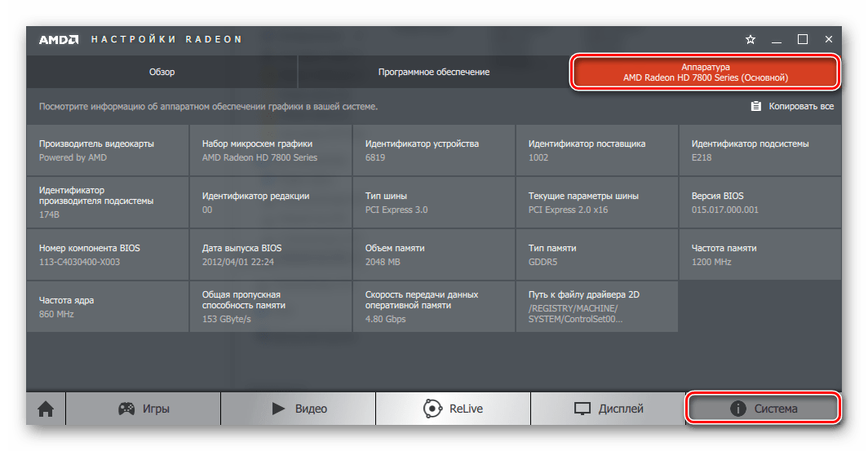The height and width of the screenshot is (451, 868).
Task: Maximize the Radeon settings window
Action: coord(803,39)
